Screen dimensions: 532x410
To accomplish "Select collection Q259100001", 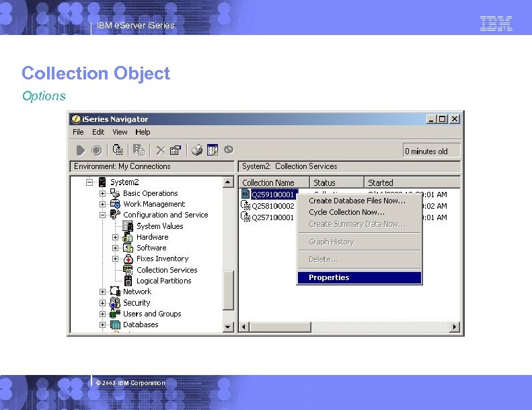I will 273,195.
